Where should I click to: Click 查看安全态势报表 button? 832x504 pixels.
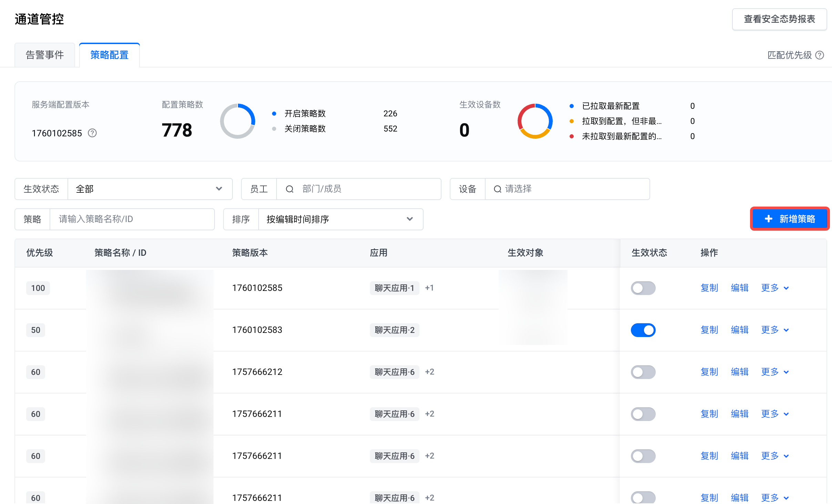coord(779,19)
